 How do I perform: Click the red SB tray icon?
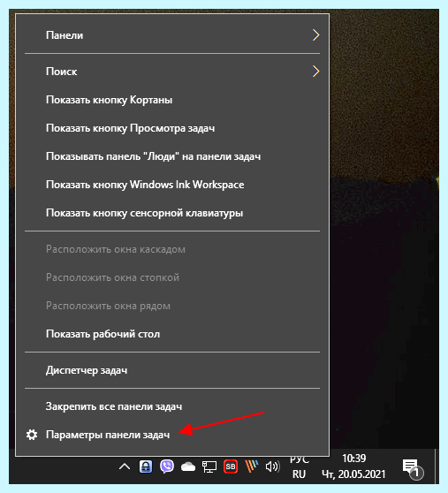[231, 466]
